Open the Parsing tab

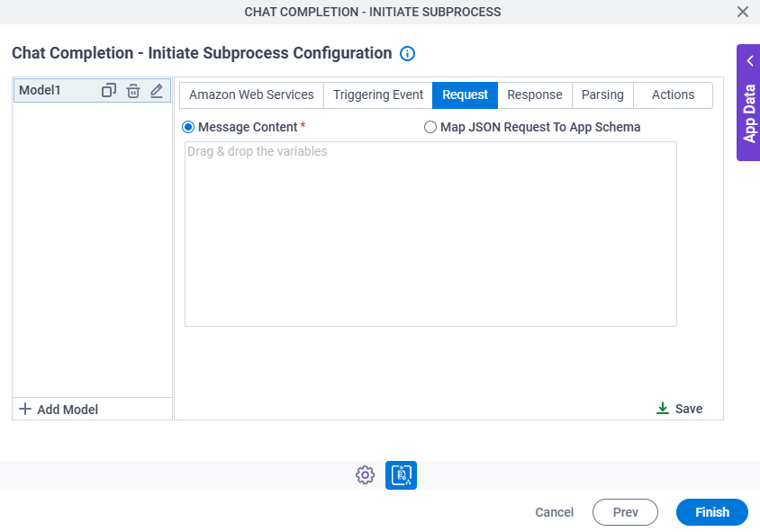point(602,95)
